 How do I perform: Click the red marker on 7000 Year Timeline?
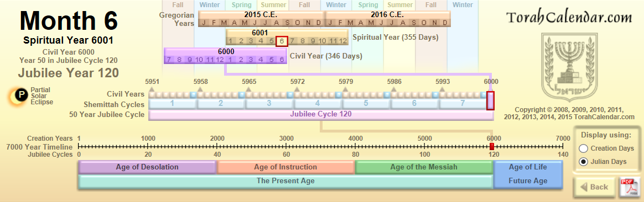pyautogui.click(x=492, y=147)
